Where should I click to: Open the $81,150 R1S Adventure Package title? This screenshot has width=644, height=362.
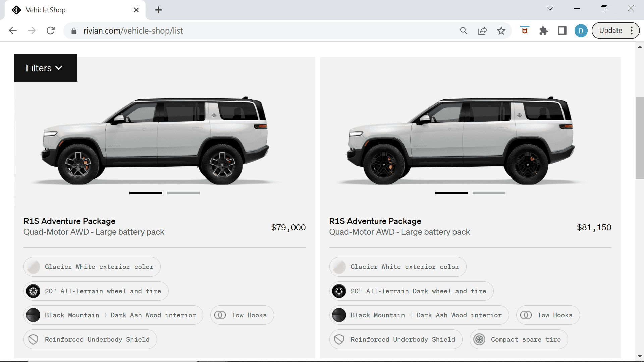pos(375,221)
